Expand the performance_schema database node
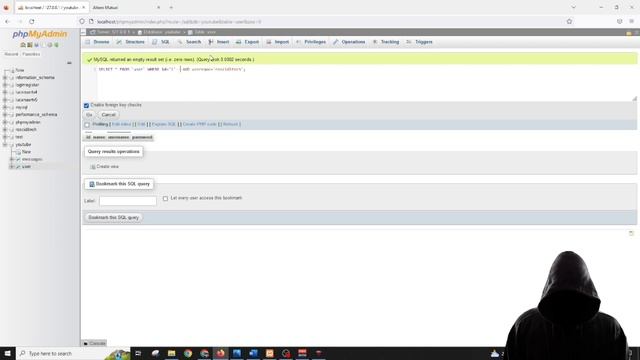This screenshot has width=640, height=360. tap(5, 115)
